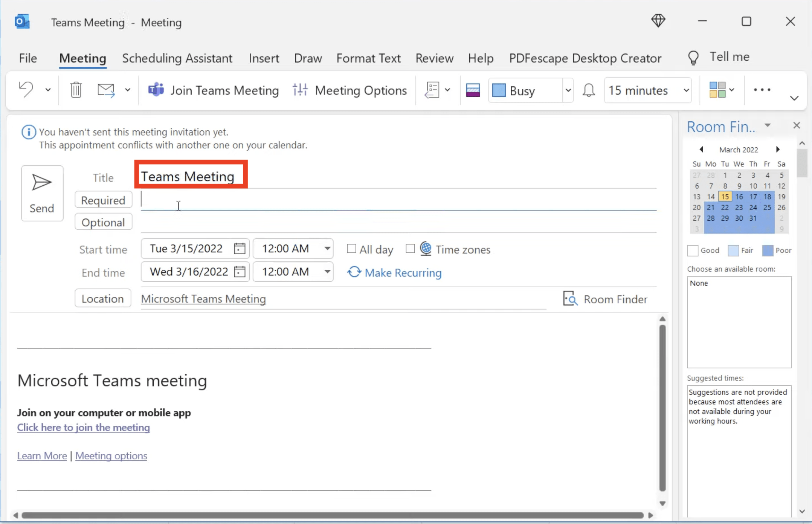Click the Learn More link
The height and width of the screenshot is (524, 812).
[42, 455]
